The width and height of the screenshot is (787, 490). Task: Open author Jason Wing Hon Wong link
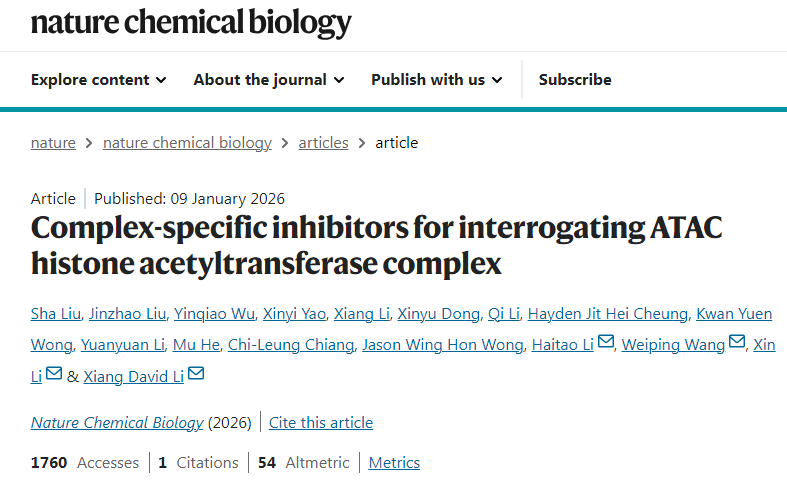point(442,345)
